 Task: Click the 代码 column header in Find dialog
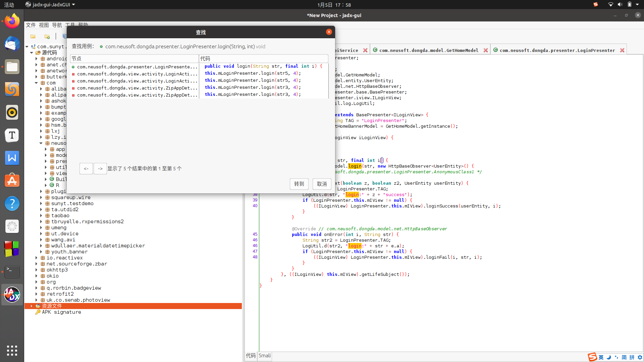(x=264, y=59)
